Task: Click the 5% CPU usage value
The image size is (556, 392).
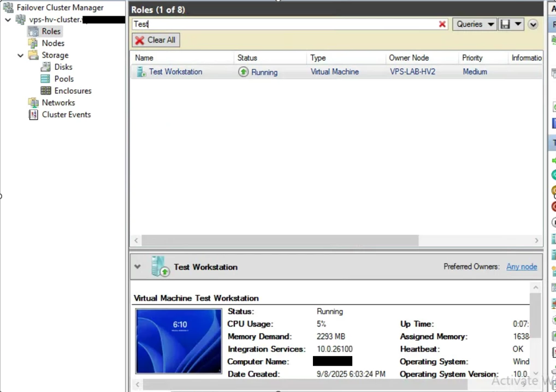Action: point(321,324)
